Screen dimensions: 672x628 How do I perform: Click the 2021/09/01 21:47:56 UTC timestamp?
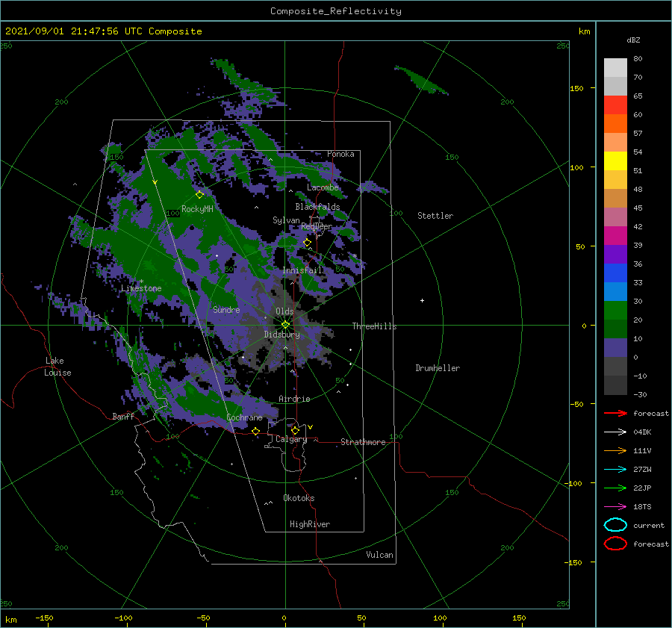69,31
